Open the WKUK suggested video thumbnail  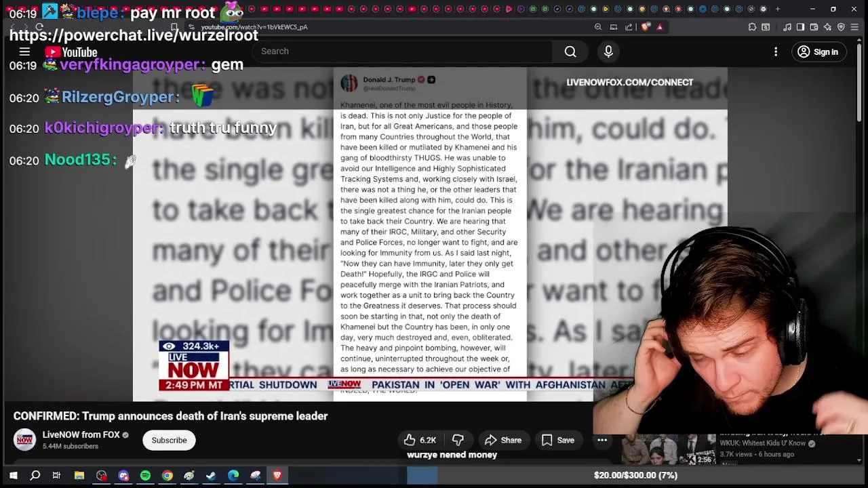668,449
